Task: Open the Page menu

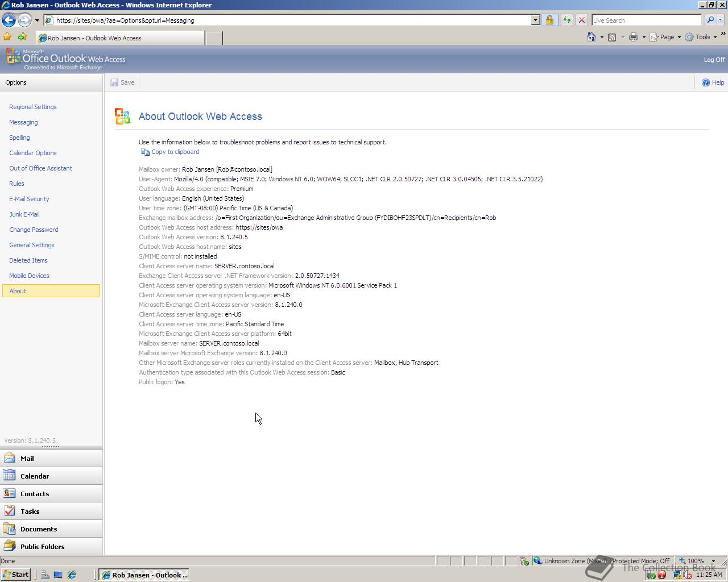Action: [x=665, y=37]
